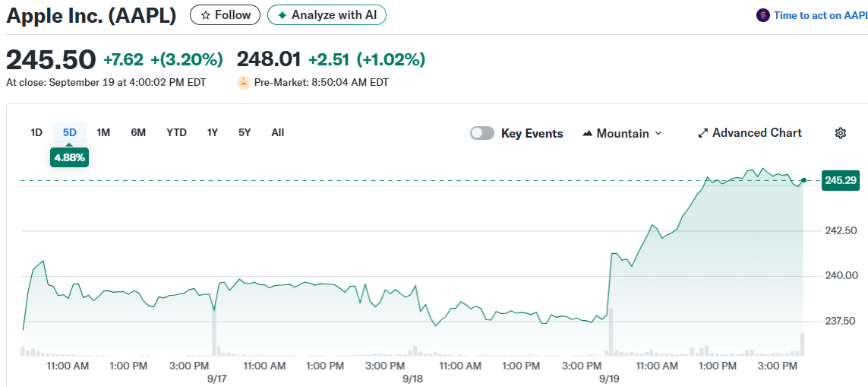Screen dimensions: 868x387
Task: Show the All time range
Action: pyautogui.click(x=278, y=132)
